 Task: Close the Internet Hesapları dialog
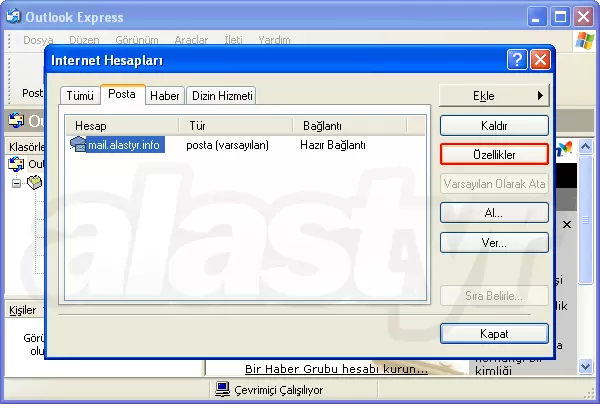[540, 60]
